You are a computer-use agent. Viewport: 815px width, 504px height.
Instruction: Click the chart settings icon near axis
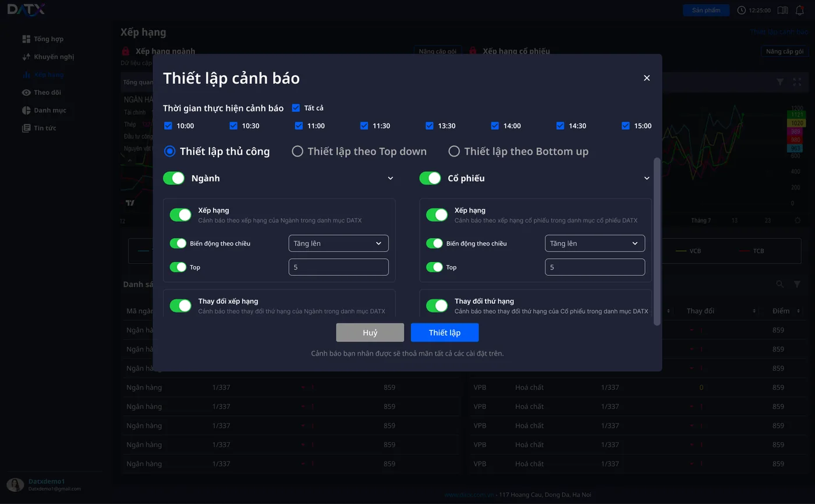[x=798, y=221]
